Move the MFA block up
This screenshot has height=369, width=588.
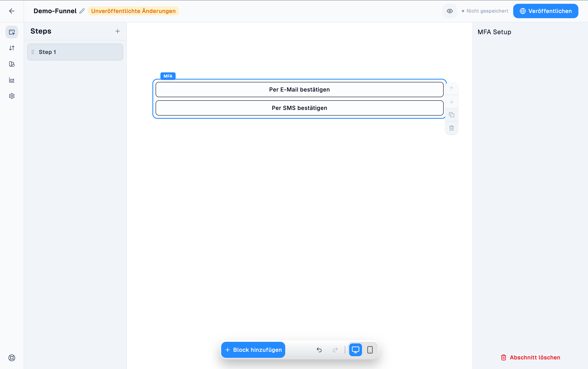coord(452,88)
